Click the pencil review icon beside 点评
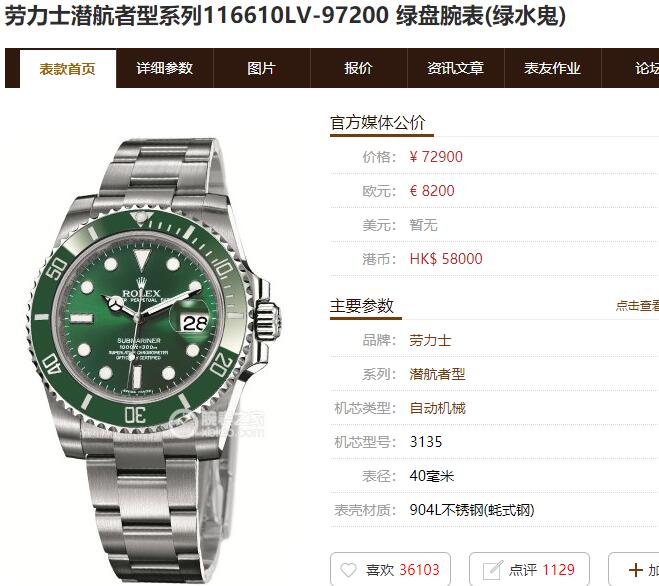The image size is (659, 586). (493, 570)
